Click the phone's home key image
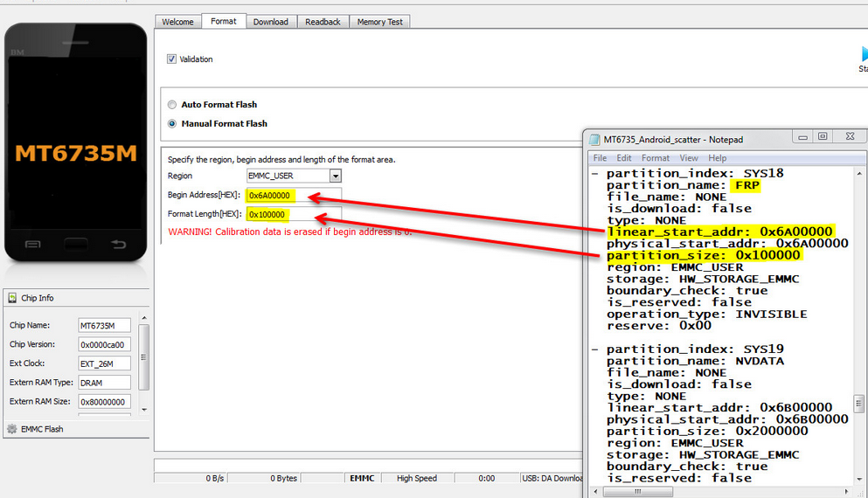 click(x=76, y=244)
